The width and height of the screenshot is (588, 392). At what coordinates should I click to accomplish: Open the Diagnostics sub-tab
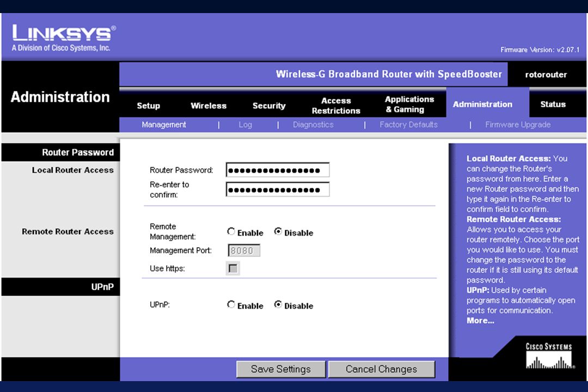pos(313,125)
